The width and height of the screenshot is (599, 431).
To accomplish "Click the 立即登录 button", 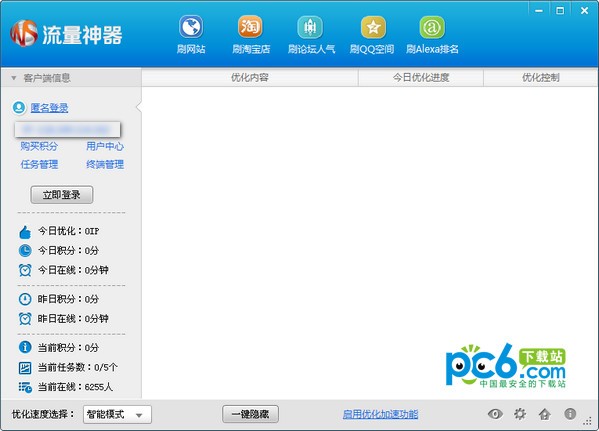I will tap(62, 195).
